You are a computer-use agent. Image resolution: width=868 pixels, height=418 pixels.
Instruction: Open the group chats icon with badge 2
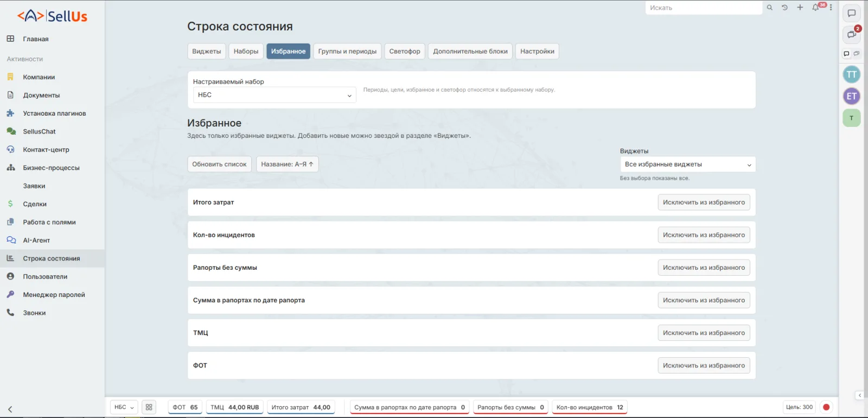tap(852, 35)
